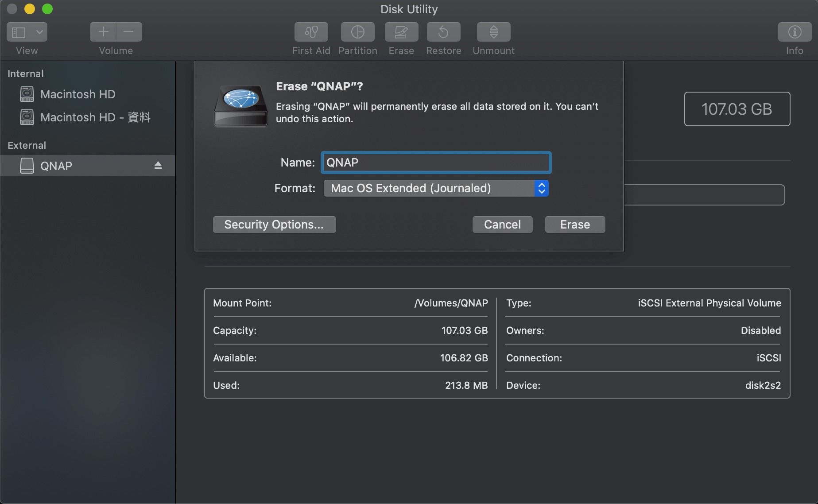
Task: Click the 107.03 GB capacity box
Action: pos(737,109)
